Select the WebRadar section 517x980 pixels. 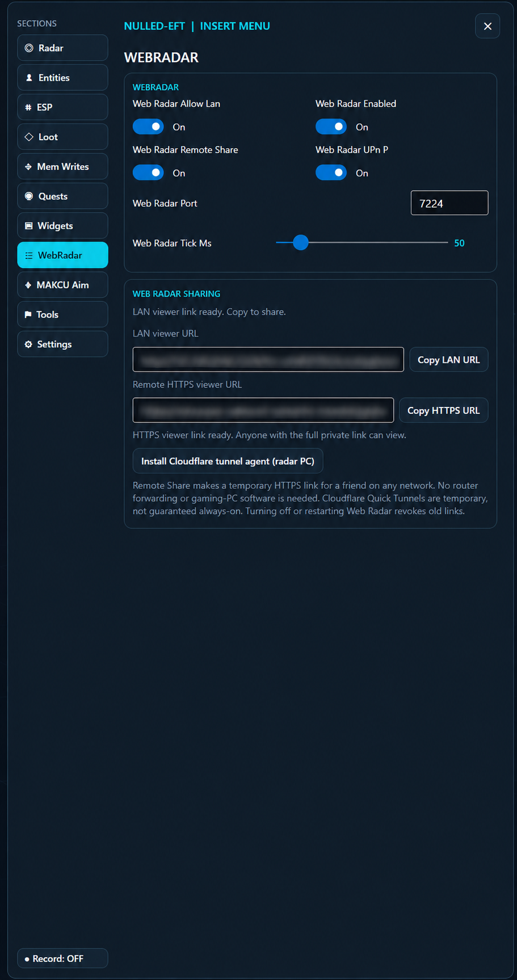62,255
